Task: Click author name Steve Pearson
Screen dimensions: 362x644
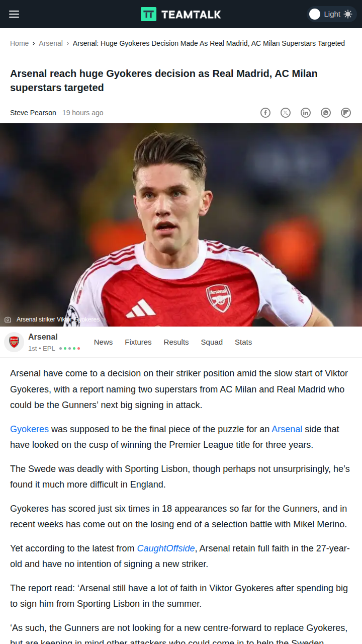Action: [33, 113]
